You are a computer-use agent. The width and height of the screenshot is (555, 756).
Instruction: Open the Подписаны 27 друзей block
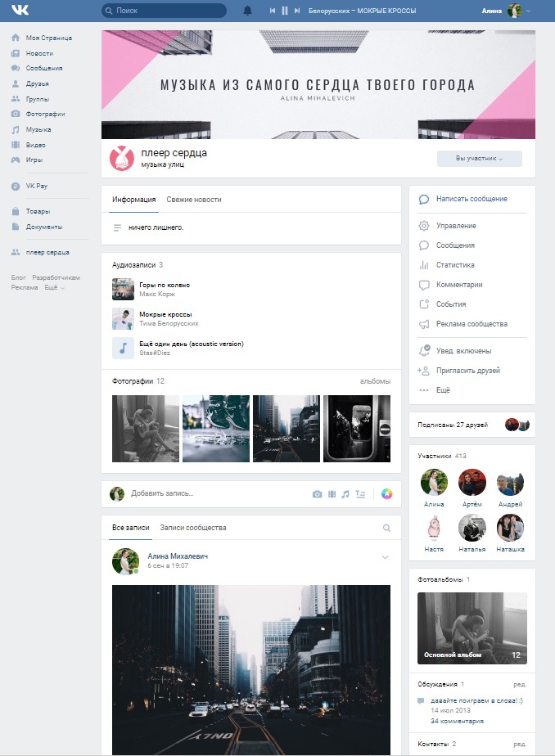(472, 425)
